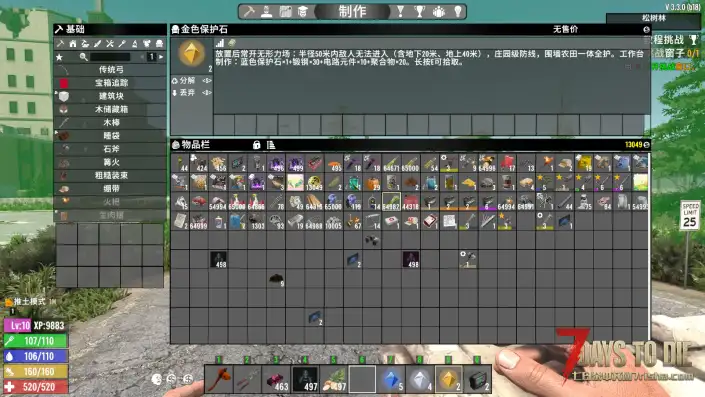Select the inventory stack with count 44318
Image resolution: width=705 pixels, height=397 pixels.
[x=411, y=201]
